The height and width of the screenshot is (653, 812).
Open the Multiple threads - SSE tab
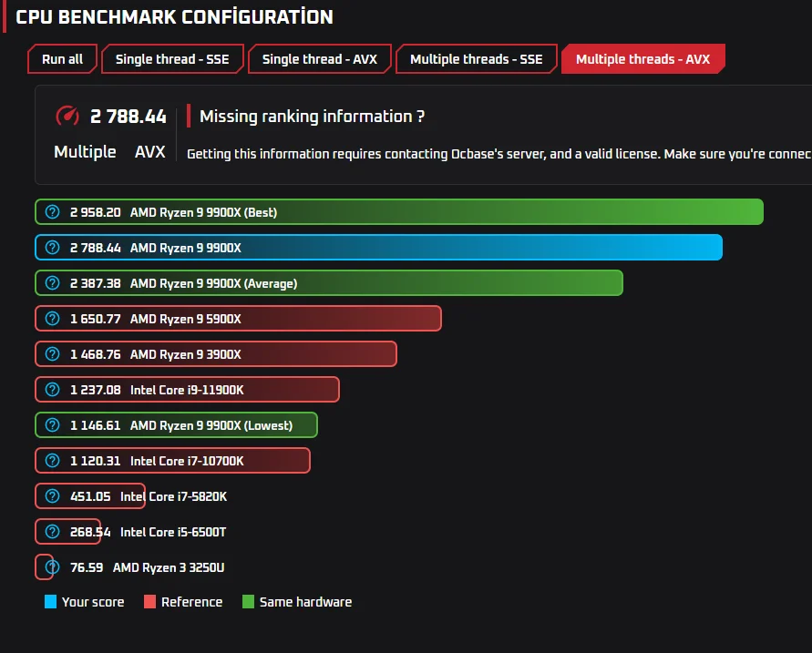[477, 59]
